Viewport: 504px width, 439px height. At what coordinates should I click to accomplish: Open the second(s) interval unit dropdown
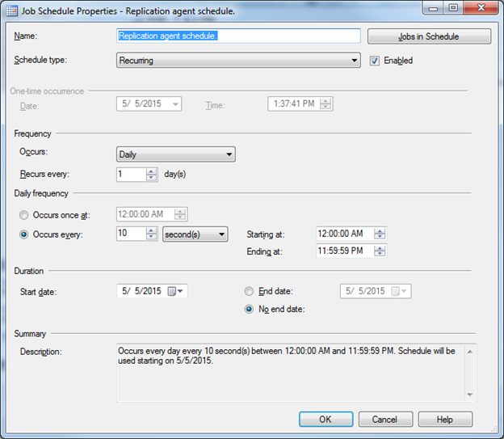pos(195,234)
